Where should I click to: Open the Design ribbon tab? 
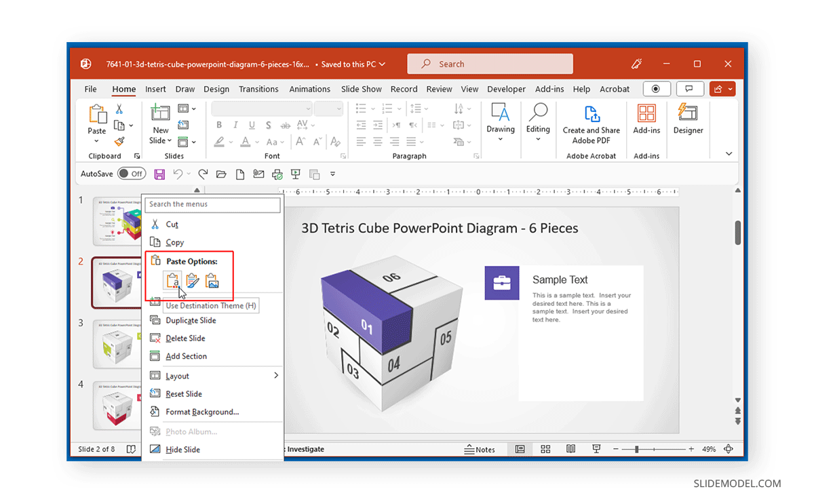[x=216, y=89]
